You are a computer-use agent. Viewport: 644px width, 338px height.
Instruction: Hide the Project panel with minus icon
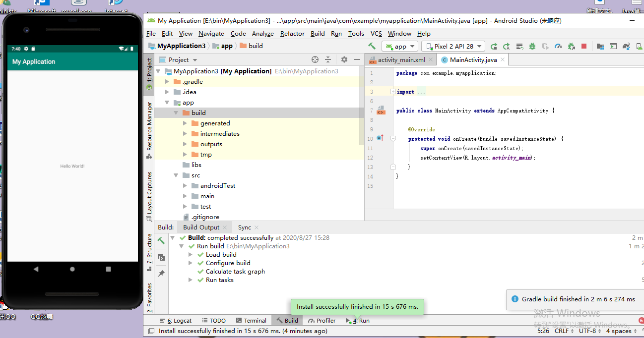[x=357, y=59]
